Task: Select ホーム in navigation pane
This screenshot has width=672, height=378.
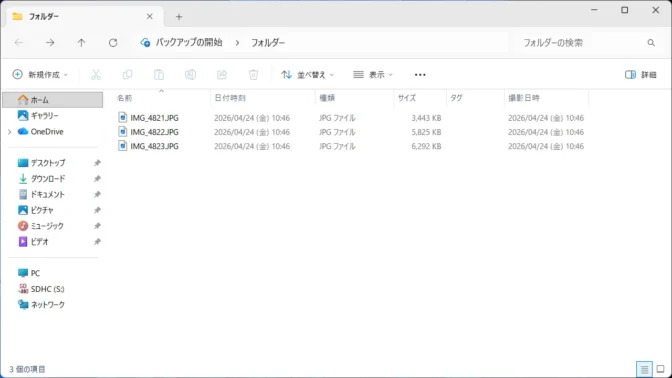Action: (53, 100)
